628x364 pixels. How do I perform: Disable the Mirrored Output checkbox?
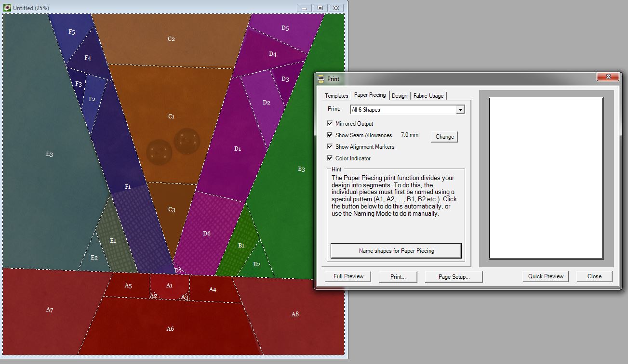[x=330, y=124]
